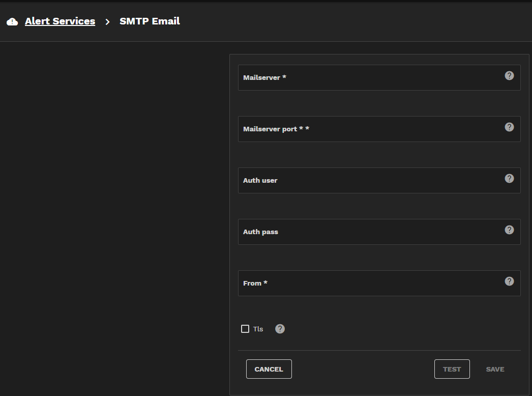
Task: Send a test alert with Test button
Action: click(x=452, y=369)
